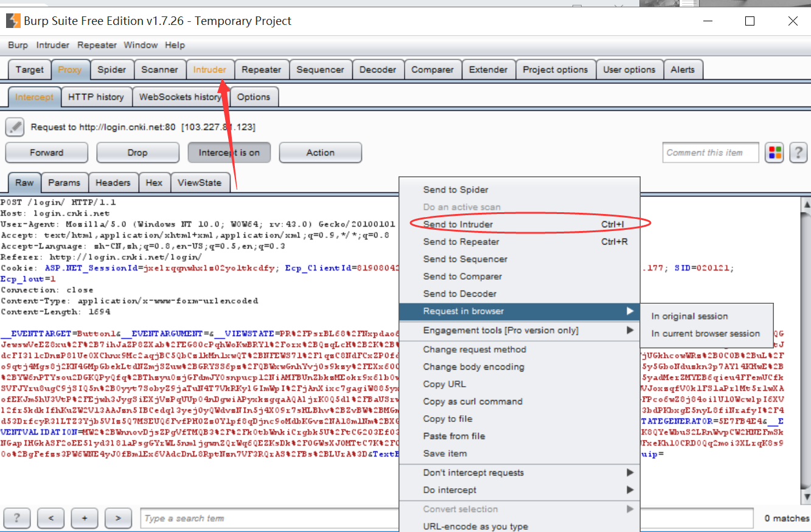Click the Forward button

[x=47, y=153]
